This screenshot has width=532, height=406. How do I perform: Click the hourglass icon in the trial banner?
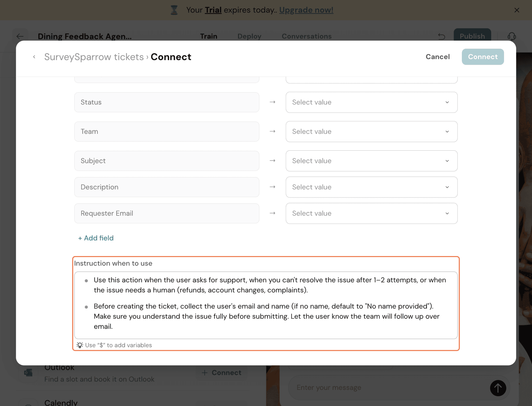coord(174,10)
